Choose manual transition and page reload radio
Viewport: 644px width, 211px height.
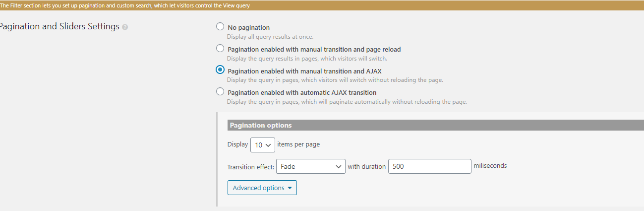[220, 49]
